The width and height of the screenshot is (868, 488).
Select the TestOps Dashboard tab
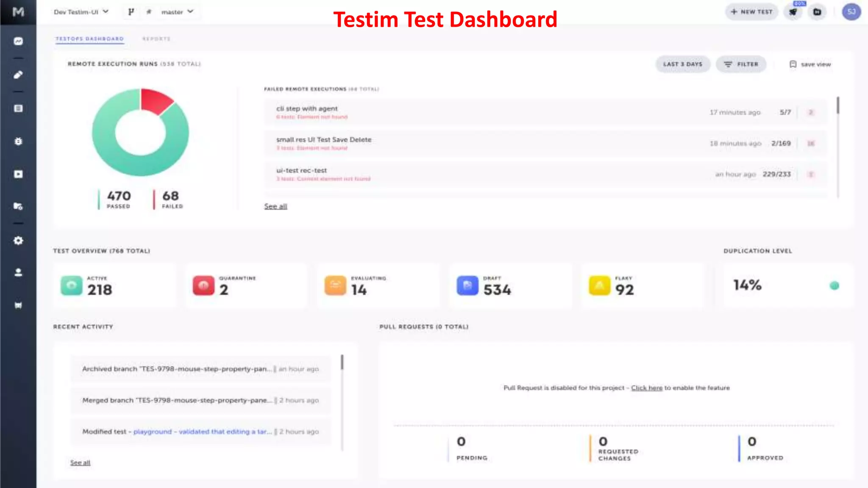[x=89, y=39]
